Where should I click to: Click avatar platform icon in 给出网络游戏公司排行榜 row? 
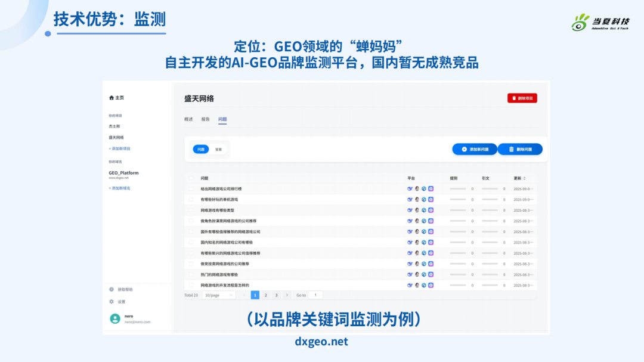417,189
